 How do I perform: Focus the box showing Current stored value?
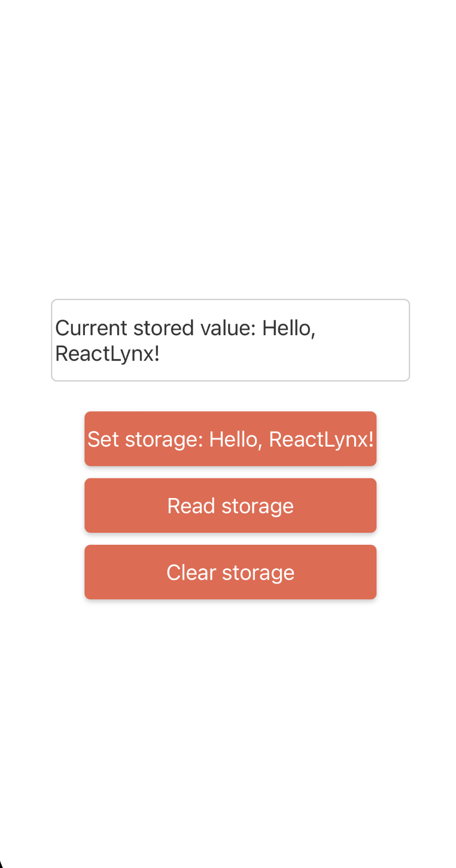click(x=230, y=340)
